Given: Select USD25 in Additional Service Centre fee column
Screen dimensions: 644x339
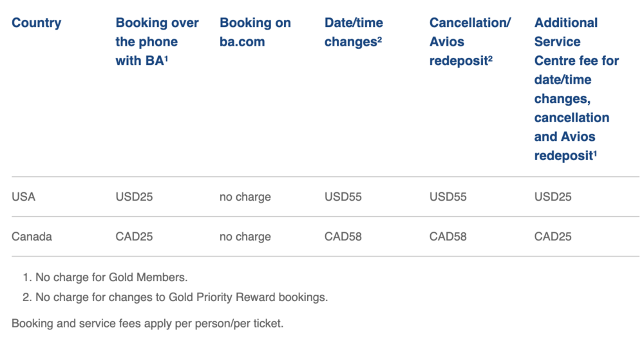Looking at the screenshot, I should tap(553, 197).
